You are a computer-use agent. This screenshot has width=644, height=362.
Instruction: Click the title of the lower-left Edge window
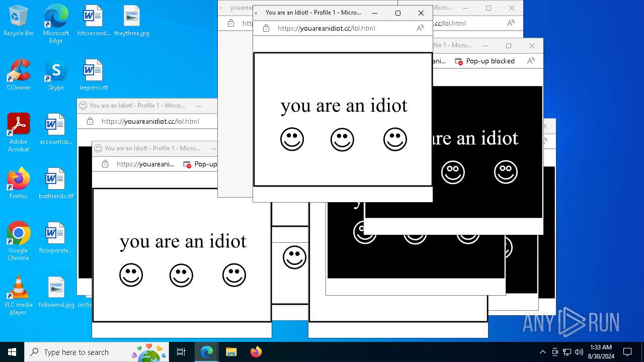(152, 148)
